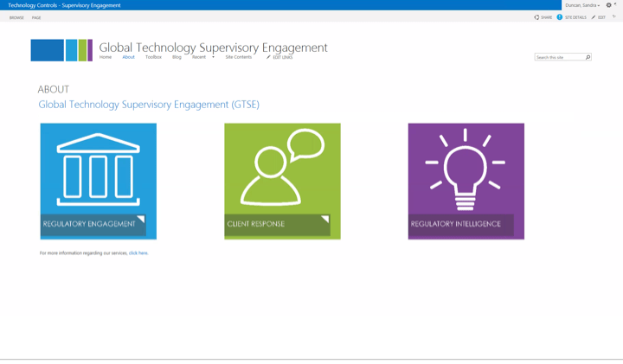Click the Edit Links pencil icon

[x=268, y=57]
